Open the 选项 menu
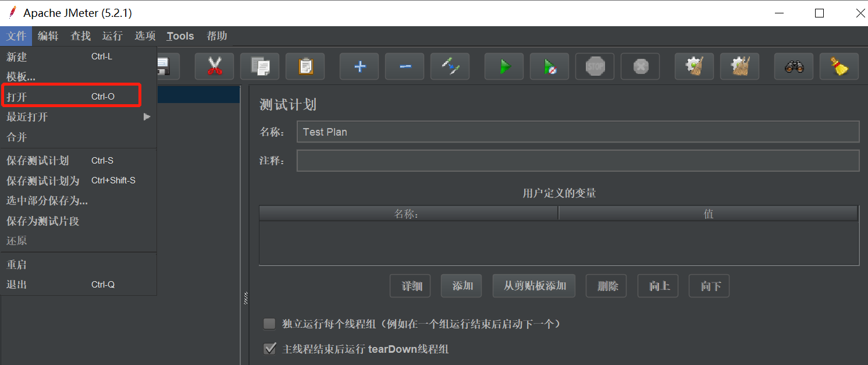The width and height of the screenshot is (868, 365). tap(145, 36)
